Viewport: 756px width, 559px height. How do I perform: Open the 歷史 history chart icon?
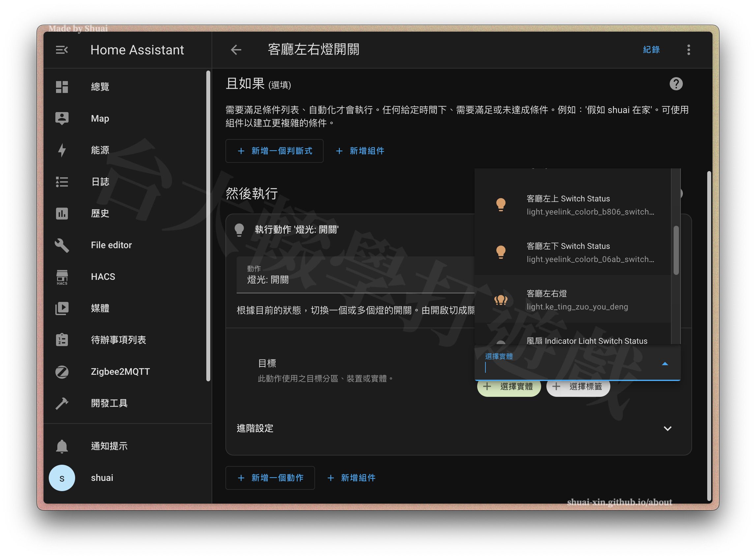click(x=62, y=214)
